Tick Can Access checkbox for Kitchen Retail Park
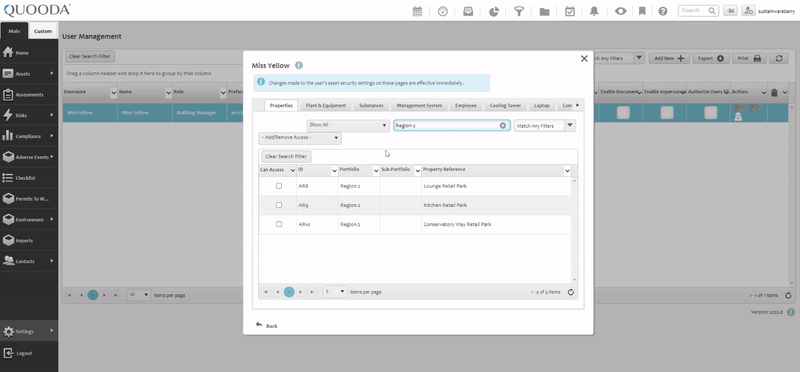The image size is (800, 372). (x=279, y=205)
